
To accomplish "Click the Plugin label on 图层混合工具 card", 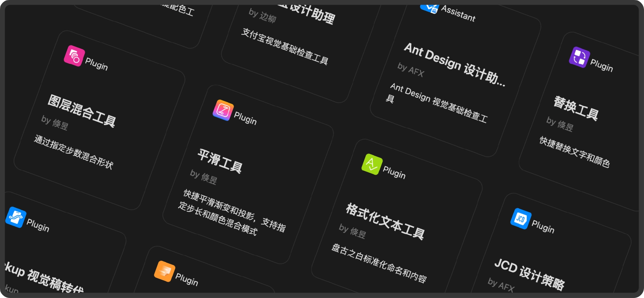I will (96, 64).
